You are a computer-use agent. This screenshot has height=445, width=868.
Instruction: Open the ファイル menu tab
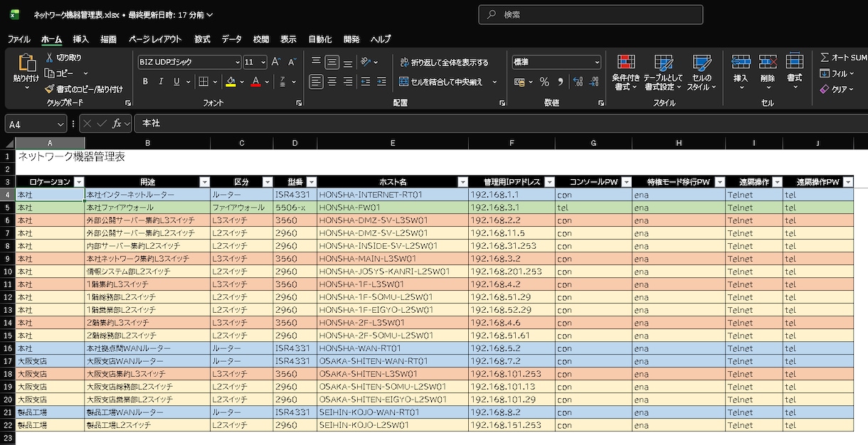[18, 39]
